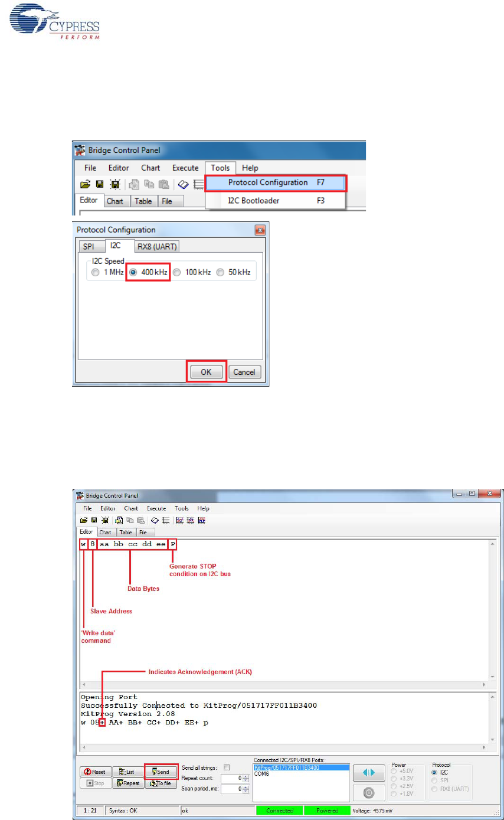Click the List button
The image size is (504, 820).
tap(127, 772)
